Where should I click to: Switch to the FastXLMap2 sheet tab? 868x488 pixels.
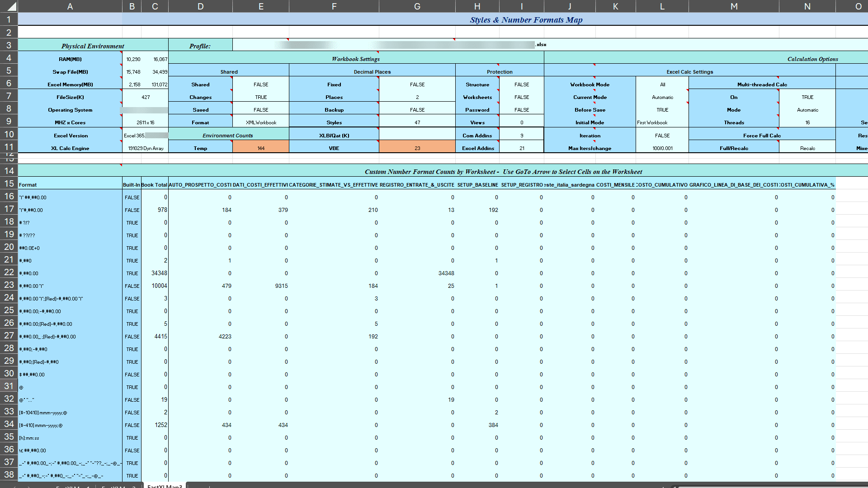[118, 487]
